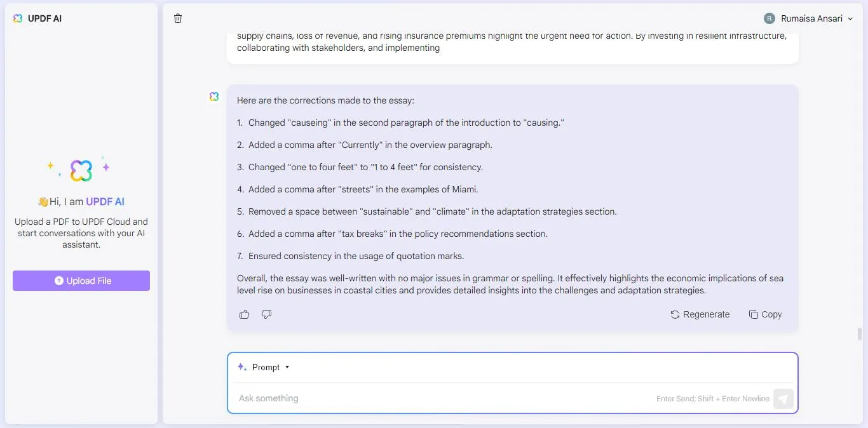The height and width of the screenshot is (428, 868).
Task: Click the R user avatar circle
Action: (x=770, y=18)
